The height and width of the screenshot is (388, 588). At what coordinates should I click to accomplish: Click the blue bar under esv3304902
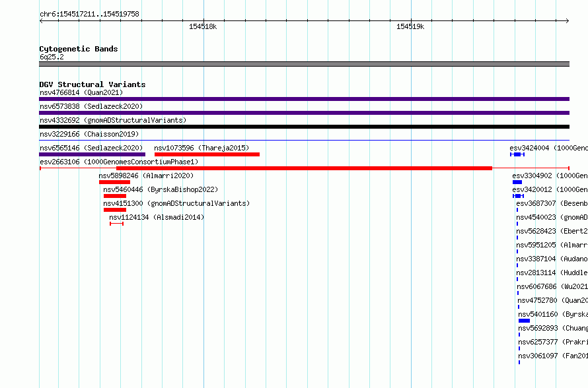517,182
